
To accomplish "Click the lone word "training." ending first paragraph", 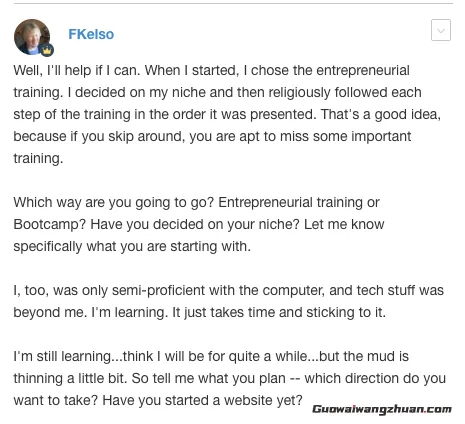I will [x=38, y=159].
